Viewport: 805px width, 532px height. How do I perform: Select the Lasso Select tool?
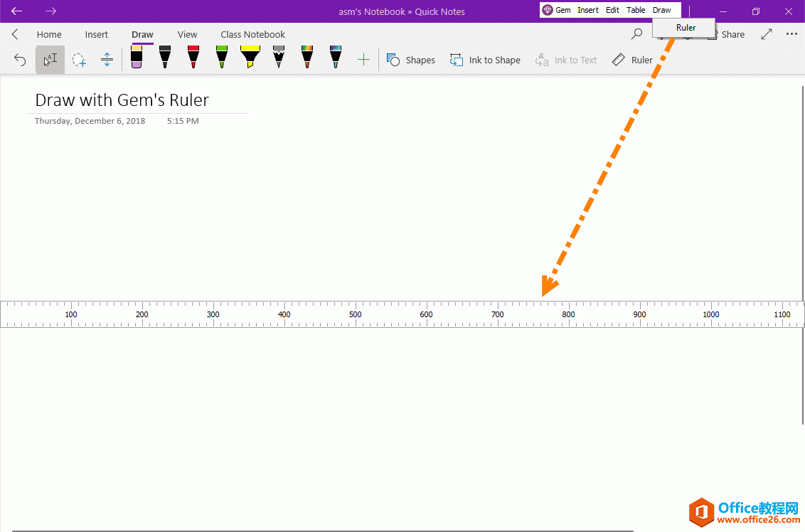(79, 59)
